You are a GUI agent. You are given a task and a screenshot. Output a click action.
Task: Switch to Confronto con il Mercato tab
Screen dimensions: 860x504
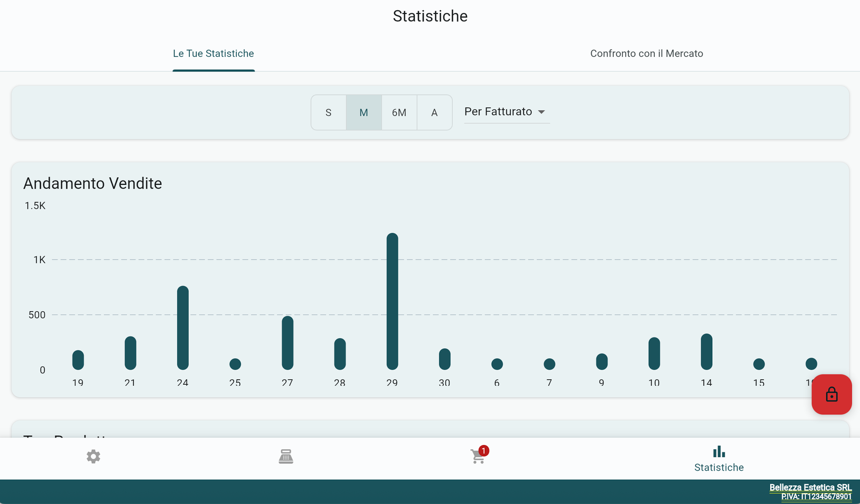[647, 53]
